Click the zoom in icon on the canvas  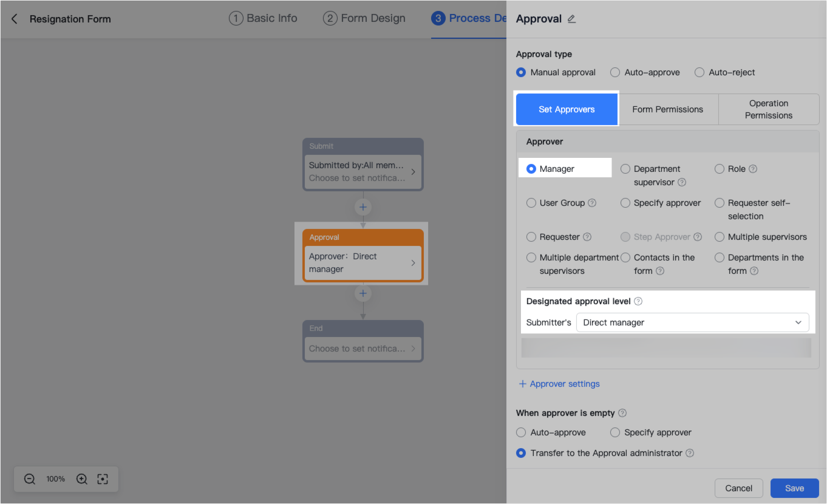click(81, 479)
